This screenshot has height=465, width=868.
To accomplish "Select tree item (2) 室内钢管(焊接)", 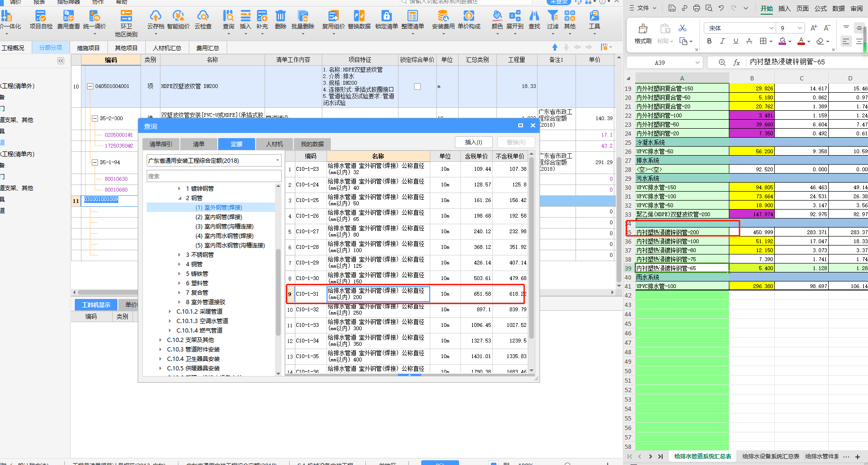I will pos(219,217).
